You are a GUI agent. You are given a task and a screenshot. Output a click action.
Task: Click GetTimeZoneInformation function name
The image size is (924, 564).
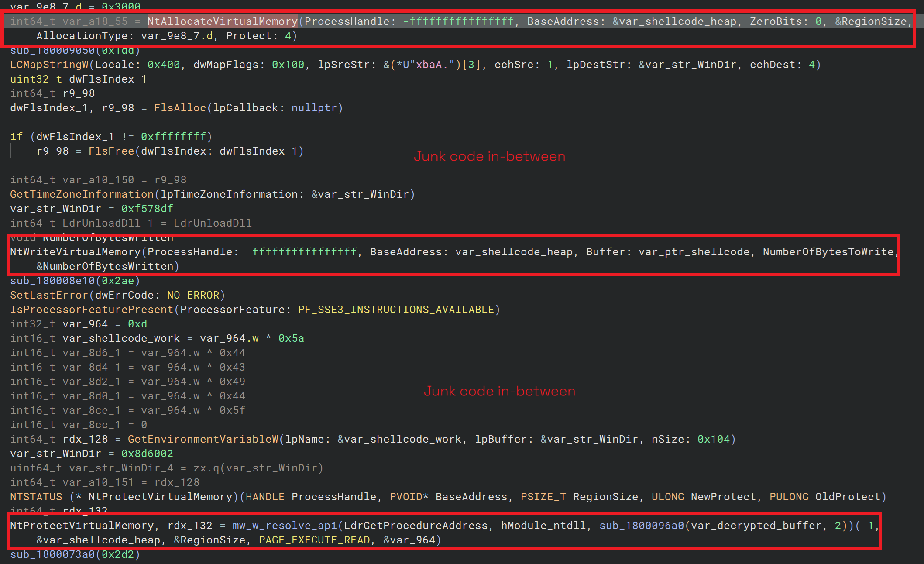pos(82,194)
